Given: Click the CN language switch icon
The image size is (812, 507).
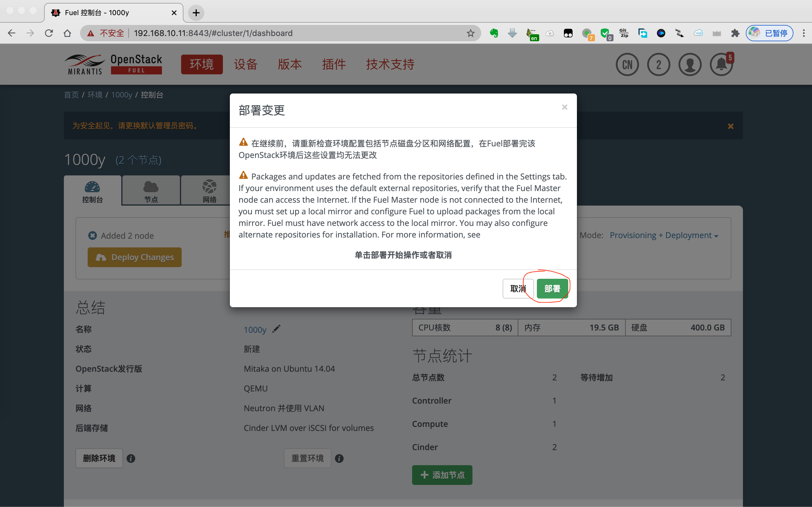Looking at the screenshot, I should 627,64.
